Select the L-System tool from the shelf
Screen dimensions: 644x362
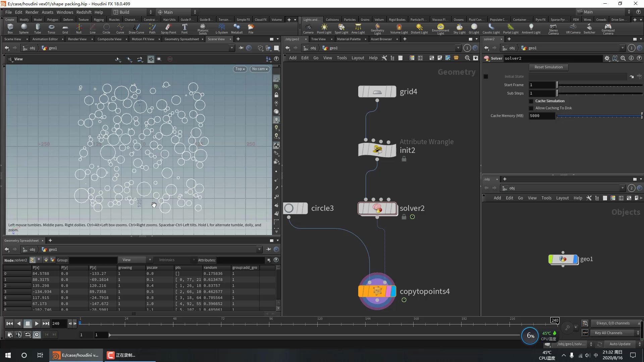(221, 28)
